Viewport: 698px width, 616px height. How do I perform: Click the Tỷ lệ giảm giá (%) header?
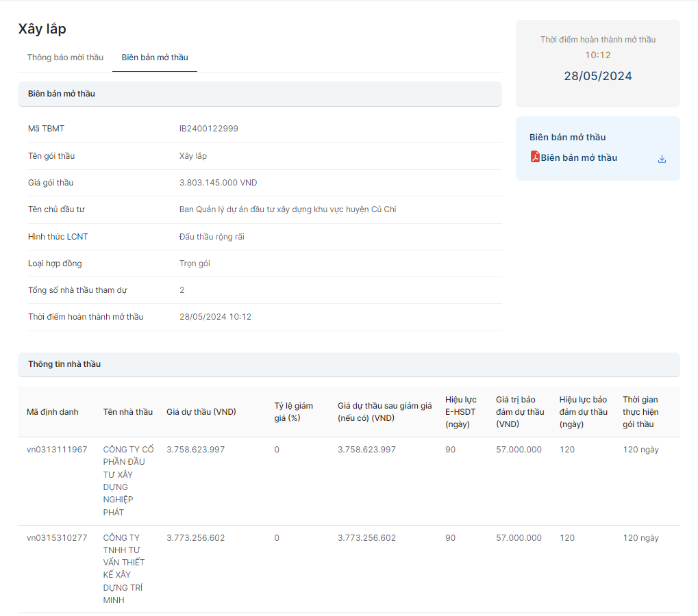click(x=293, y=412)
